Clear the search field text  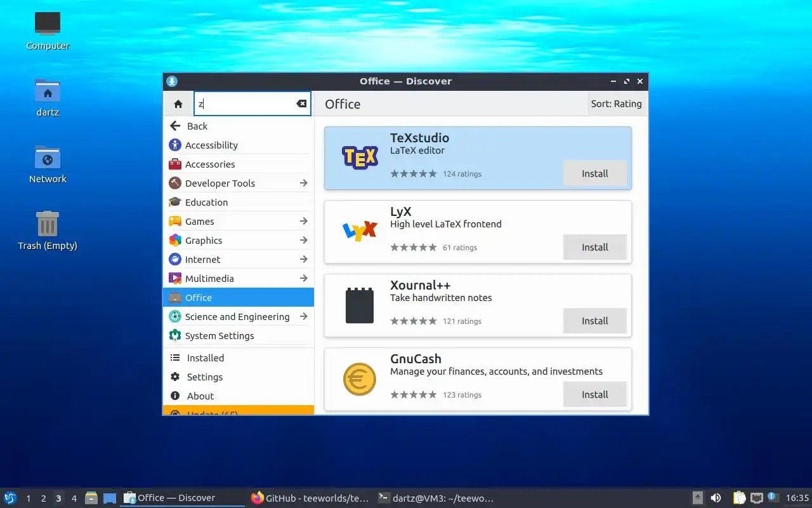[301, 104]
